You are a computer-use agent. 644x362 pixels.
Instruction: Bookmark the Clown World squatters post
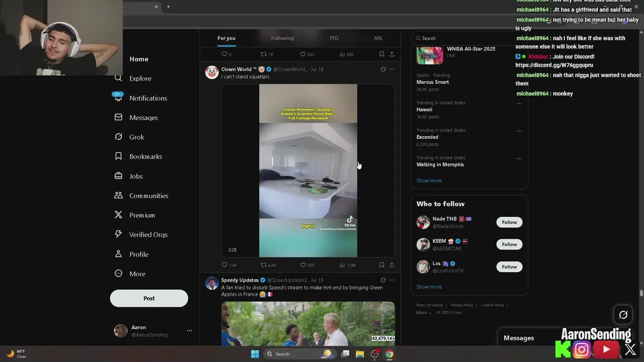[381, 265]
